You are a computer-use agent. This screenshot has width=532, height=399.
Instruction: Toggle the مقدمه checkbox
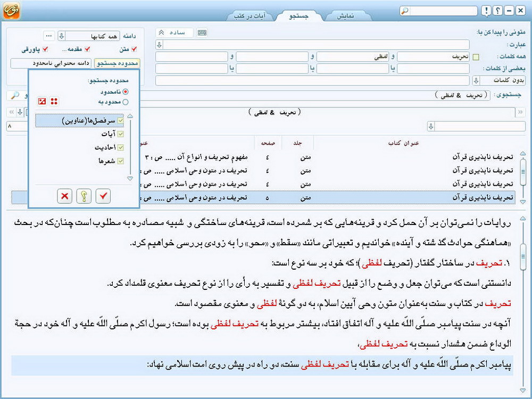88,49
